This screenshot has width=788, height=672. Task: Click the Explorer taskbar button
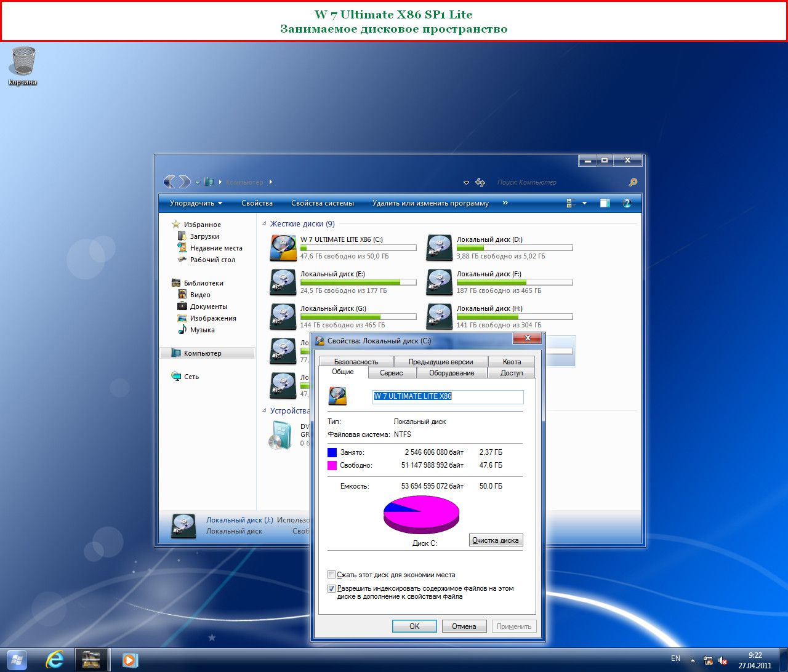tap(92, 660)
